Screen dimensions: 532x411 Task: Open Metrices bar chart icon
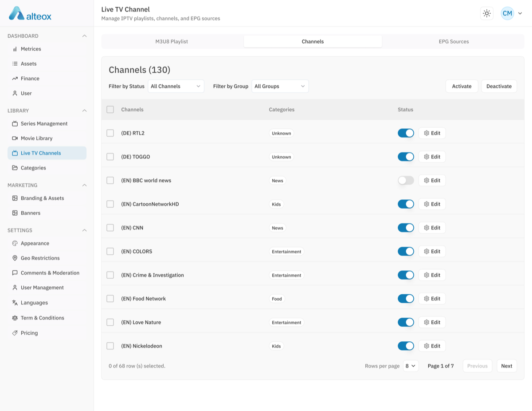click(x=15, y=49)
